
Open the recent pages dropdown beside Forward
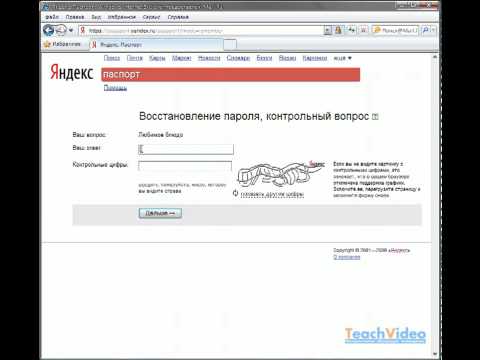pos(71,30)
